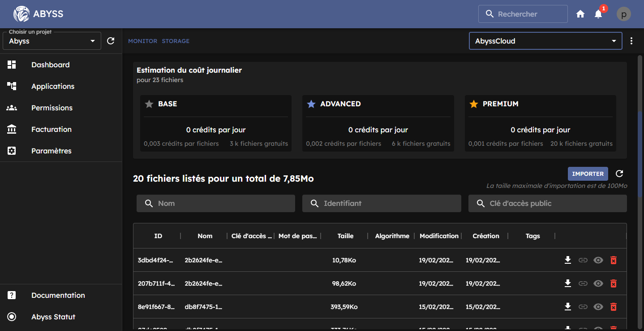Click the 98,62Ko size cell
Image resolution: width=644 pixels, height=331 pixels.
[x=344, y=283]
